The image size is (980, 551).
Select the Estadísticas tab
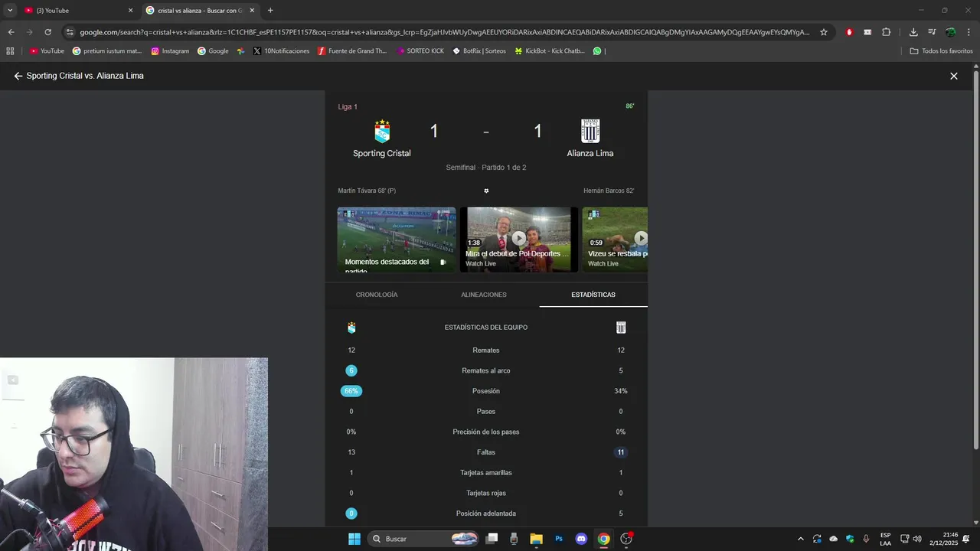tap(593, 295)
